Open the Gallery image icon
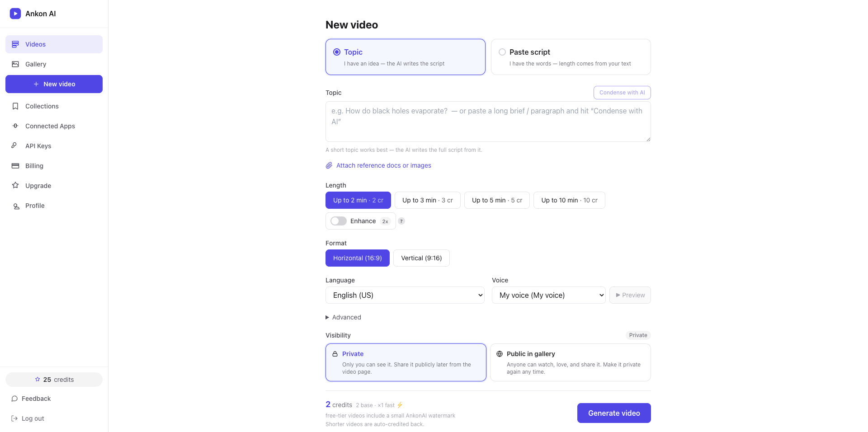This screenshot has width=868, height=432. [15, 64]
